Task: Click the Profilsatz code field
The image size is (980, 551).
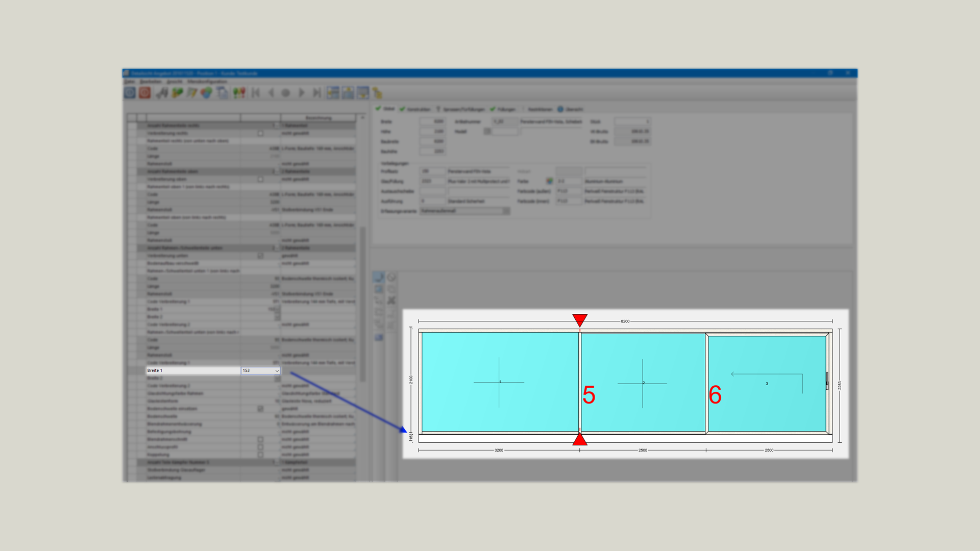Action: click(432, 171)
